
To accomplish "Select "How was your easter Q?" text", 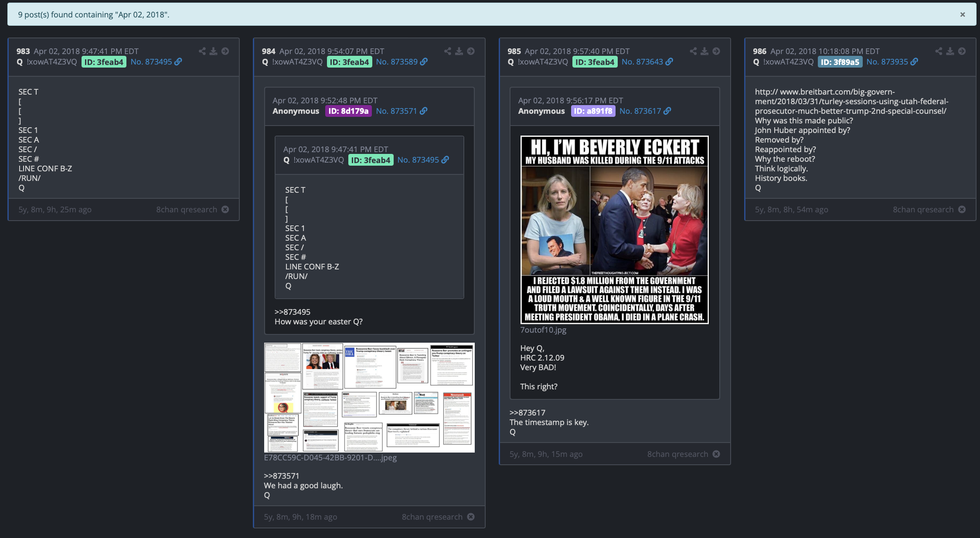I will (319, 322).
